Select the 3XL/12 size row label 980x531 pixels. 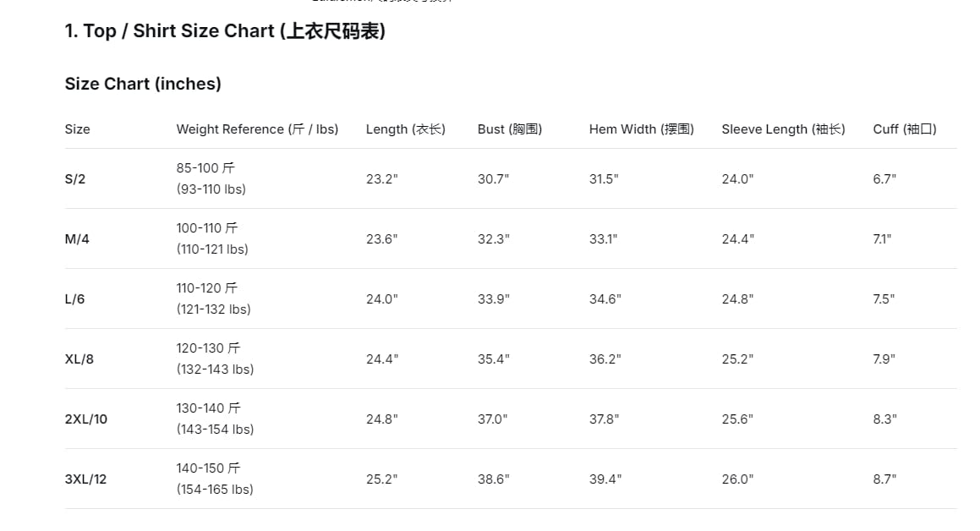point(85,479)
